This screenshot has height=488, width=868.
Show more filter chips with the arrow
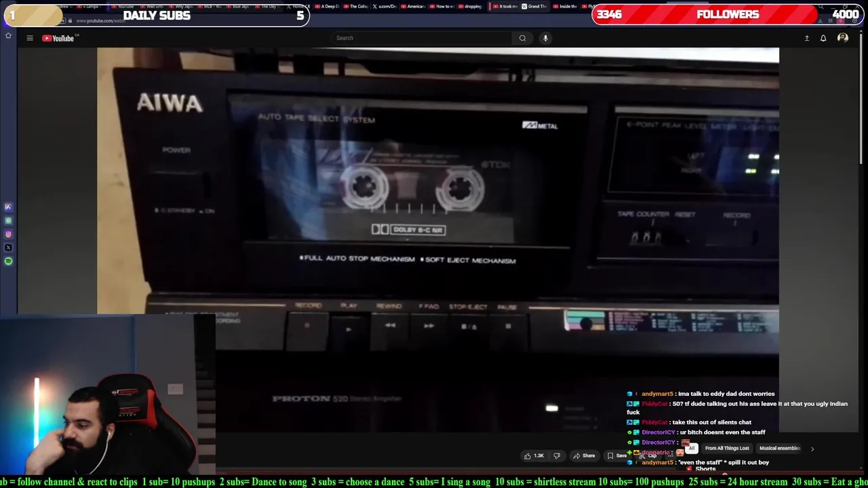pyautogui.click(x=812, y=448)
